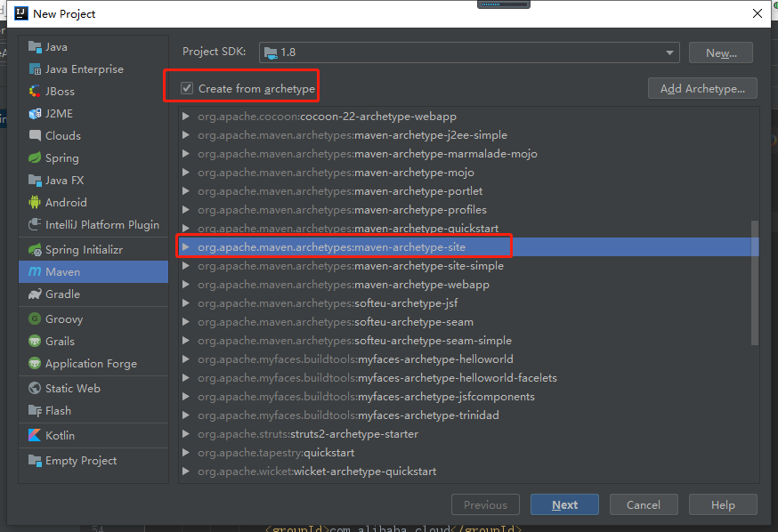Expand maven-archetype-marmalade-mojo node
The image size is (778, 532).
[x=186, y=154]
